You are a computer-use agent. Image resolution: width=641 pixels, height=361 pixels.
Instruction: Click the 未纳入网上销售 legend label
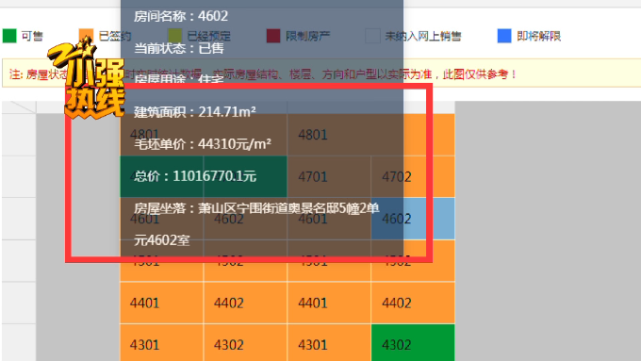click(423, 36)
